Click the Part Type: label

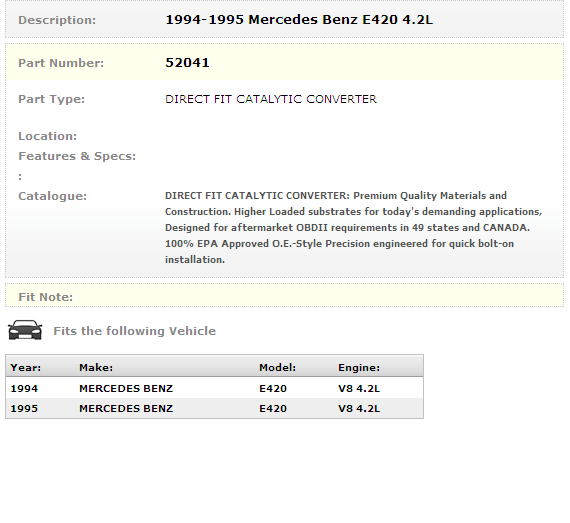(52, 99)
